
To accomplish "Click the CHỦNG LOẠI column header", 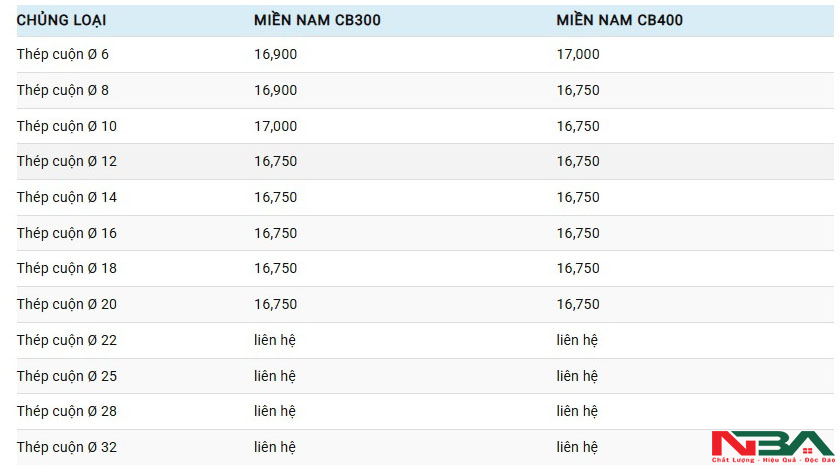I will tap(61, 20).
